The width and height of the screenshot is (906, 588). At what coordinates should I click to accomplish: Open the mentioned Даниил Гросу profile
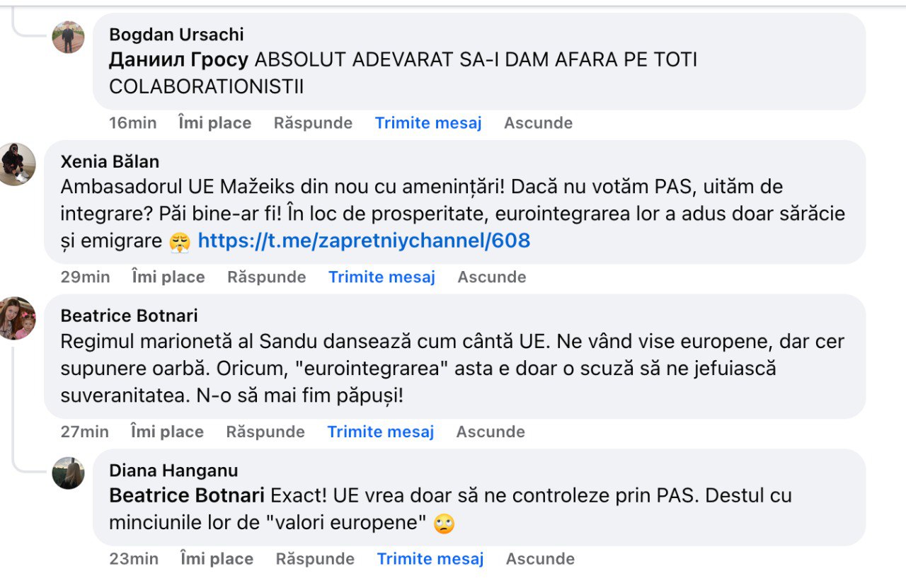[178, 60]
